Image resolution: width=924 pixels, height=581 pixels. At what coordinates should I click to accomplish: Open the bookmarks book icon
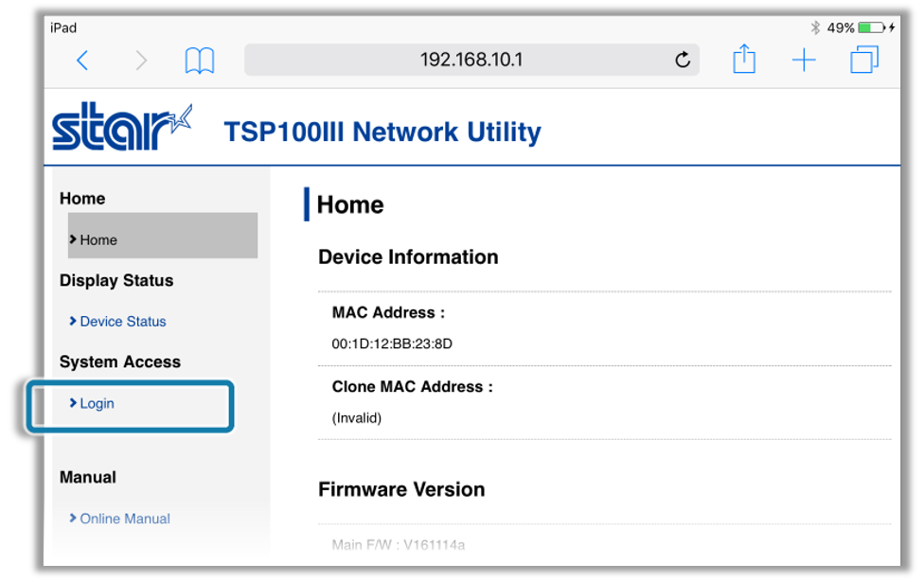point(199,61)
